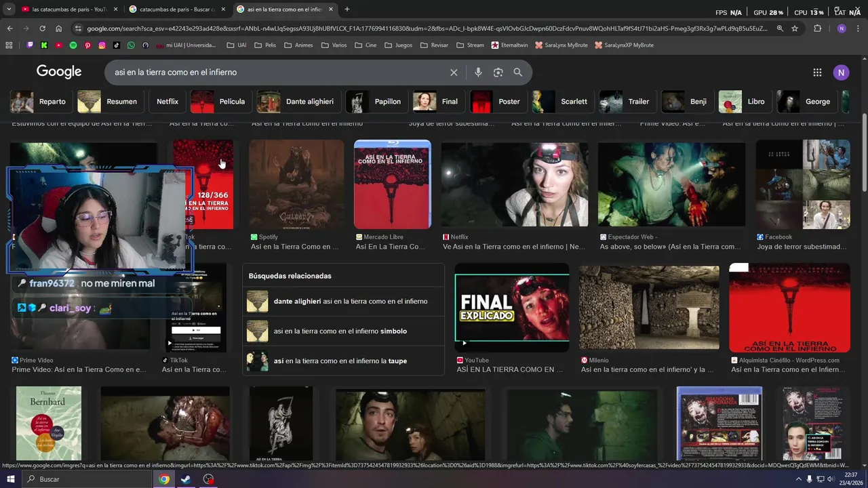This screenshot has width=868, height=488.
Task: Open the Varios bookmarks folder
Action: [334, 45]
